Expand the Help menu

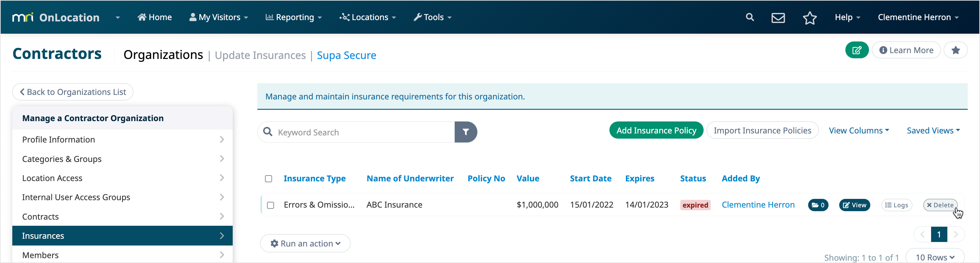pyautogui.click(x=847, y=17)
